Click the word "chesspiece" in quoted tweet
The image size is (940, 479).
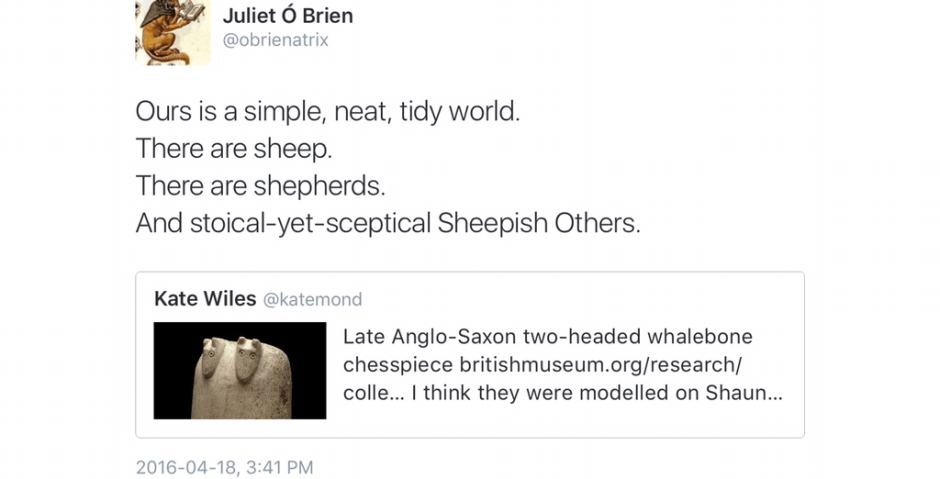[392, 365]
